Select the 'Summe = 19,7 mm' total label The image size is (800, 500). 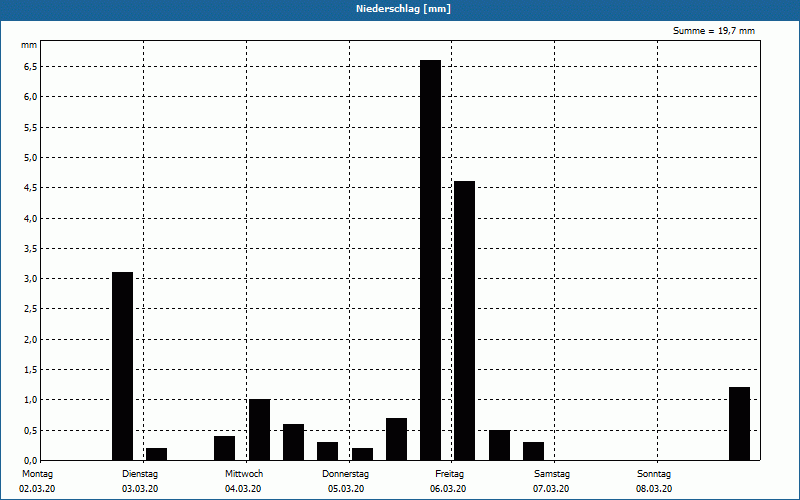(713, 31)
